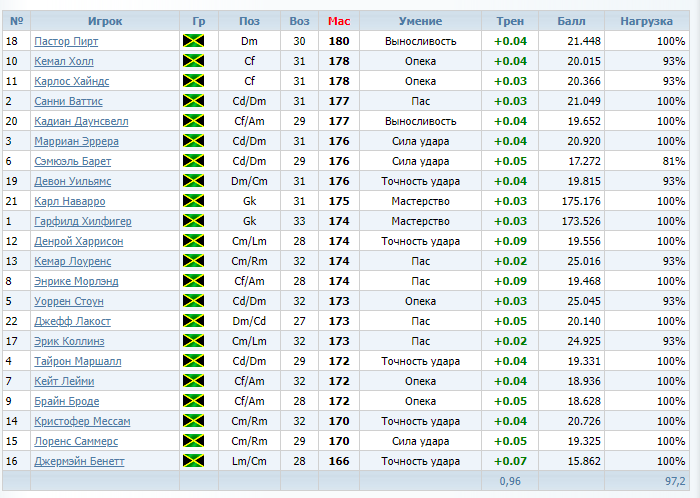Screen dimensions: 700x498
Task: Click Jamaica flag in Кристофер Мессам row
Action: (x=193, y=421)
